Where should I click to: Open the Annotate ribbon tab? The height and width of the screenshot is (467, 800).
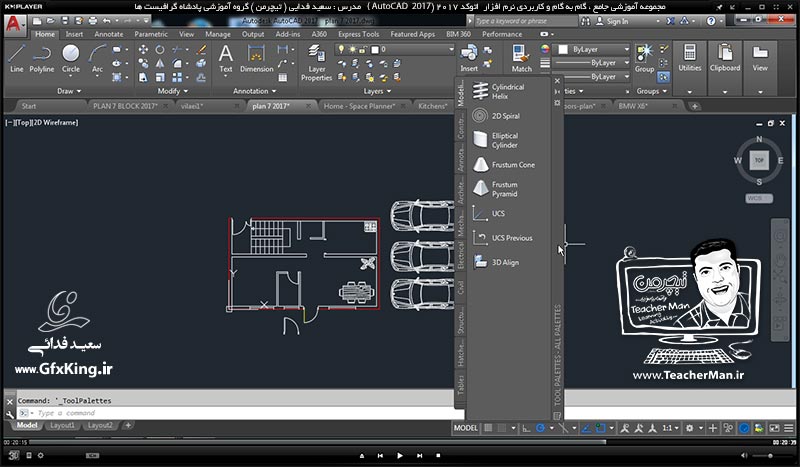click(x=109, y=34)
